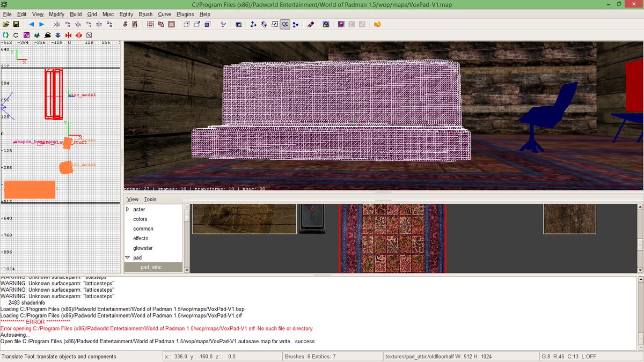Collapse the pad texture folder
Screen dimensions: 644x362
coord(128,257)
